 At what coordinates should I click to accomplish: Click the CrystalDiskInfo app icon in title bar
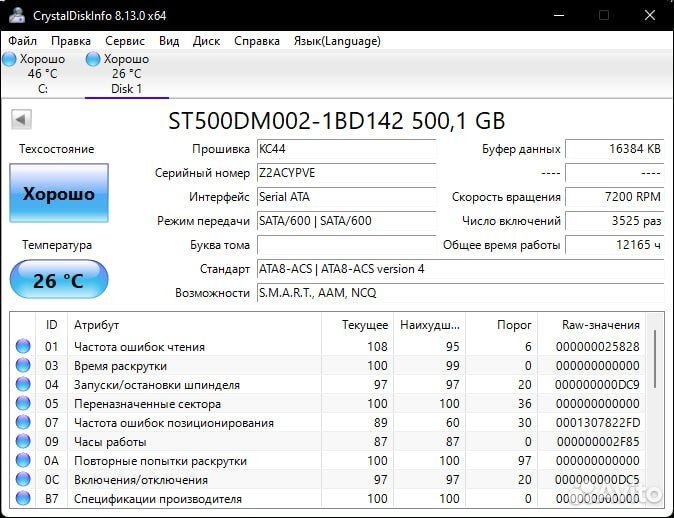pos(17,15)
